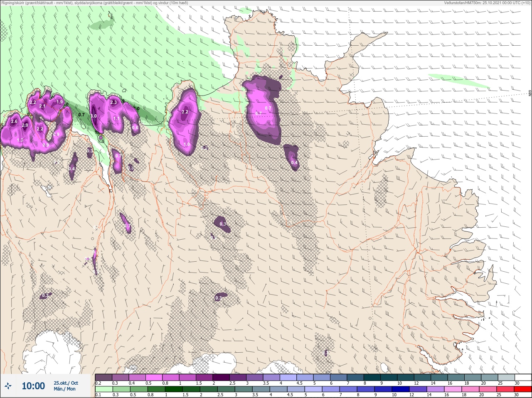The height and width of the screenshot is (398, 532).
Task: Click the '2.6' precipitation value on the map
Action: pos(14,121)
